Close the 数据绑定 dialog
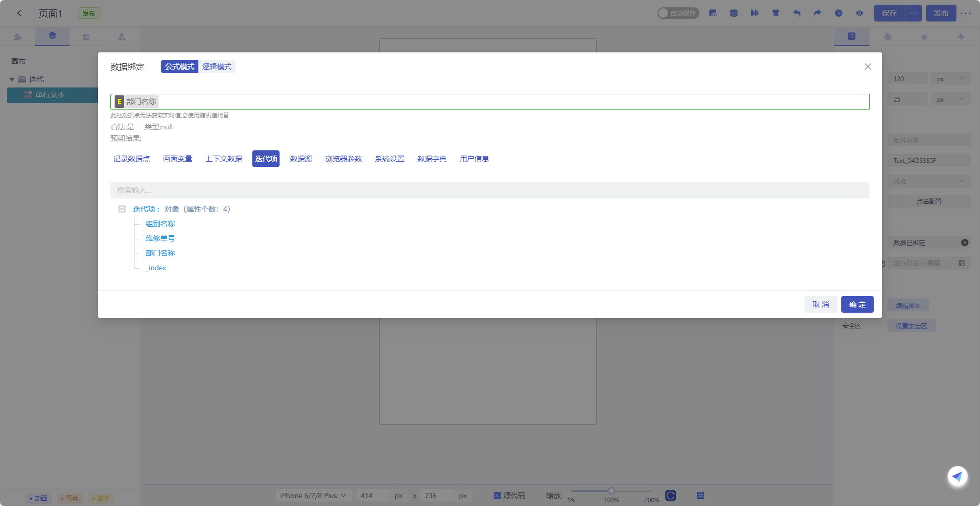Viewport: 980px width, 506px height. click(868, 67)
